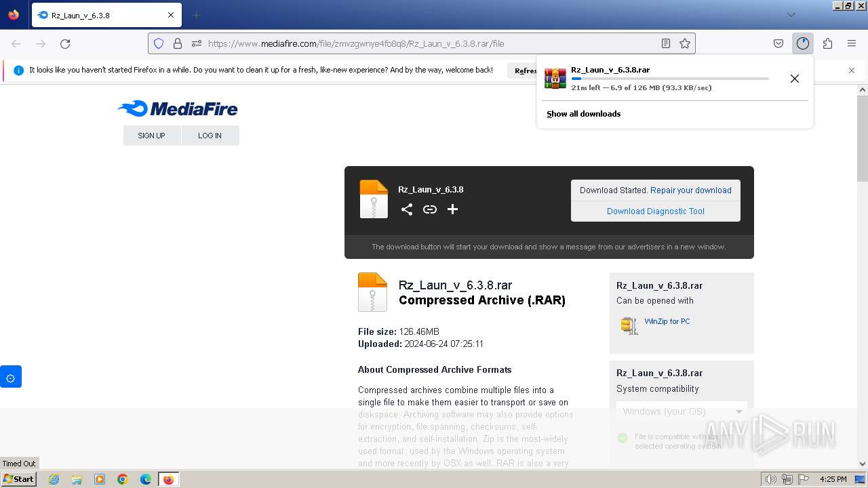The image size is (868, 488).
Task: Bookmark this page with the star icon
Action: tap(685, 43)
